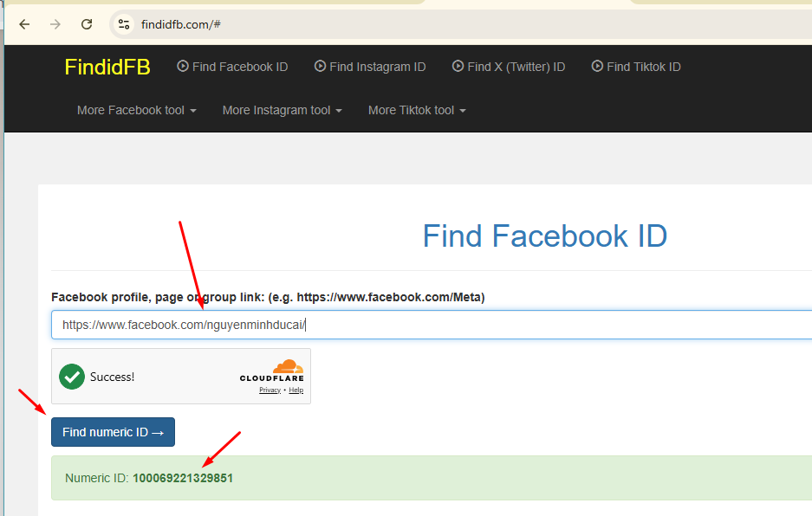Click the Numeric ID: label
Viewport: 812px width, 516px height.
(x=97, y=478)
